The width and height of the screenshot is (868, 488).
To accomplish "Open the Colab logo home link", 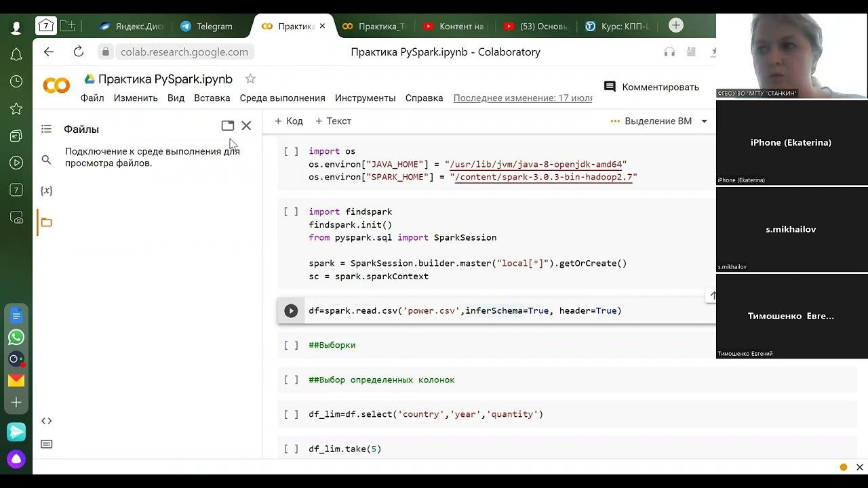I will (x=56, y=85).
